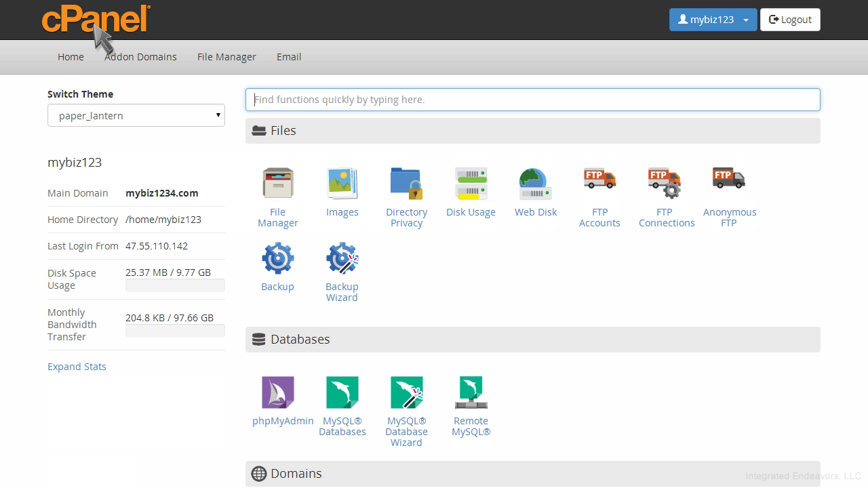This screenshot has width=868, height=488.
Task: Expand the mybiz123 user menu
Action: point(713,20)
